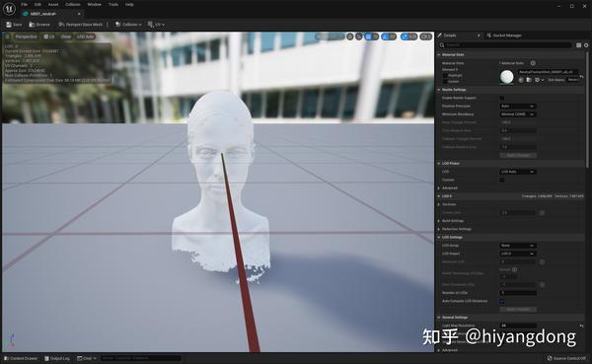Open the Collision toolbar dropdown

tap(128, 25)
